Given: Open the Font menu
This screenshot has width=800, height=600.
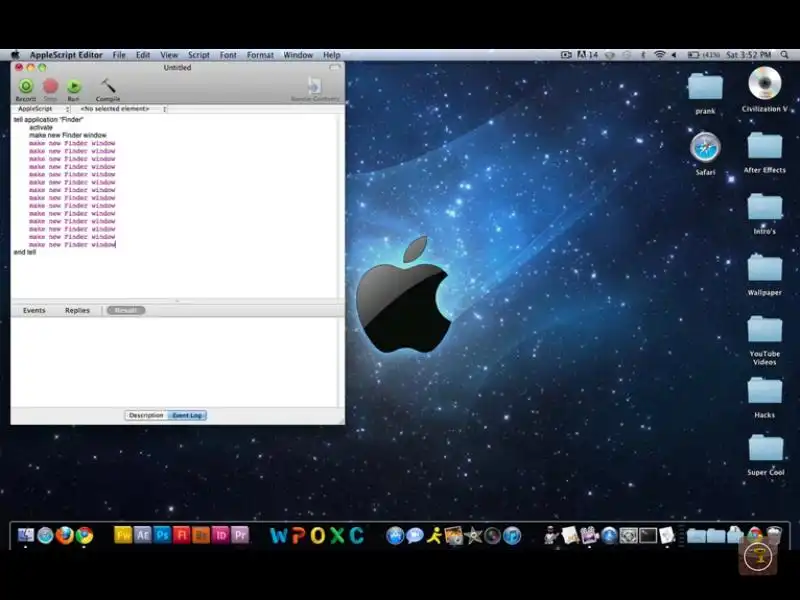Looking at the screenshot, I should (228, 55).
